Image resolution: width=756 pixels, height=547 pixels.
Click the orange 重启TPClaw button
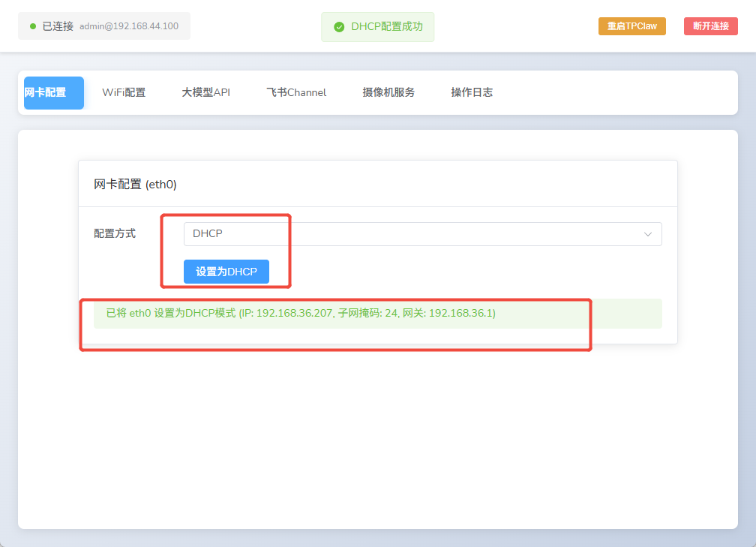coord(631,26)
